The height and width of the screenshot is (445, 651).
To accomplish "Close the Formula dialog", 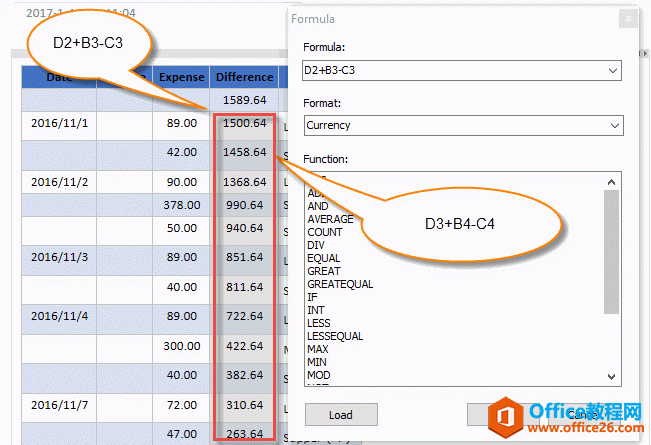I will 627,18.
